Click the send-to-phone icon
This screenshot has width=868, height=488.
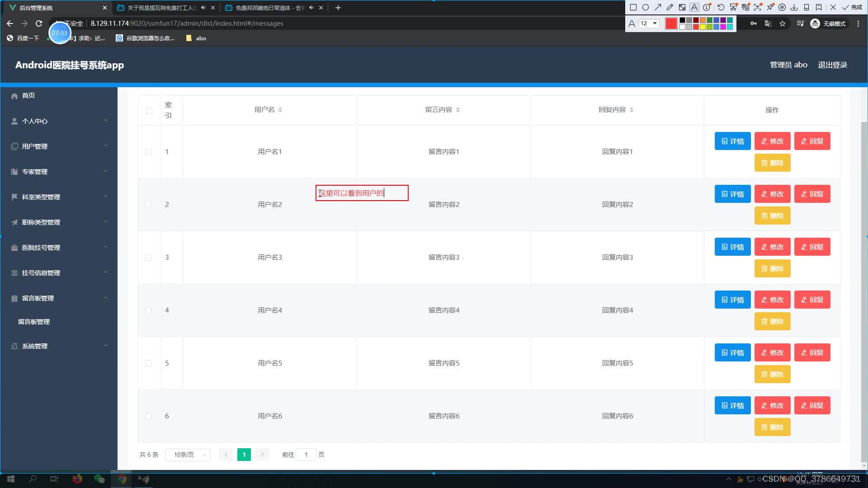pos(807,7)
